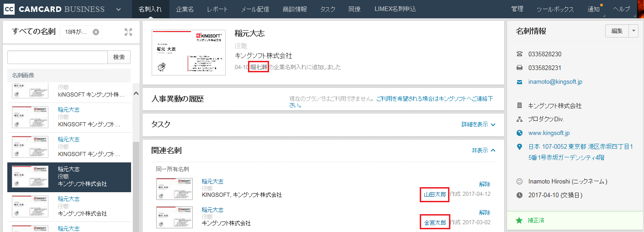This screenshot has width=644, height=232.
Task: Open the 管理 menu
Action: (x=517, y=9)
